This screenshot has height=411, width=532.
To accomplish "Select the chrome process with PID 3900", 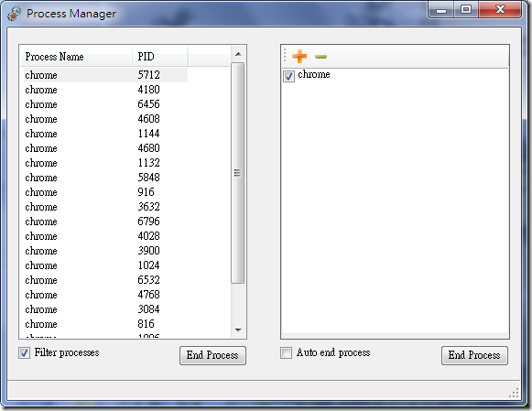I will click(105, 251).
